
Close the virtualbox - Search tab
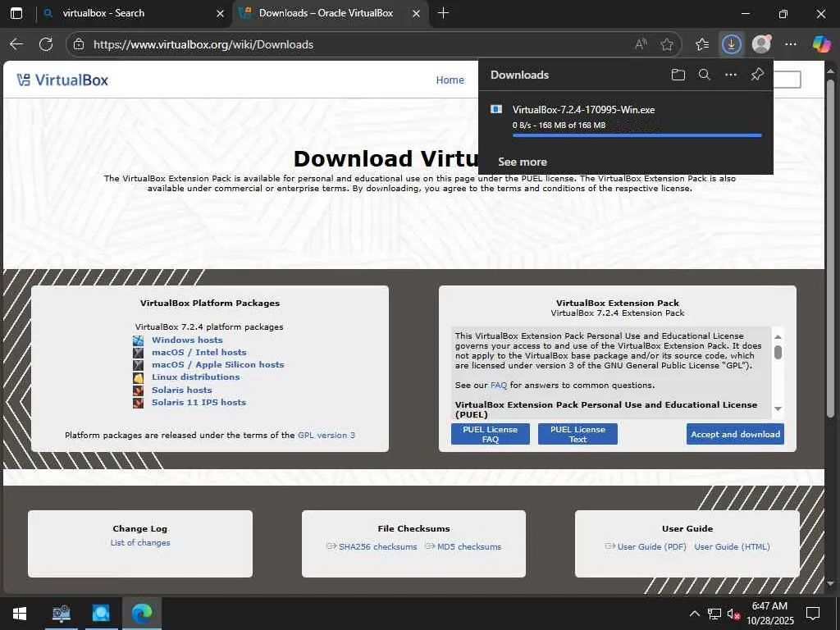point(220,13)
